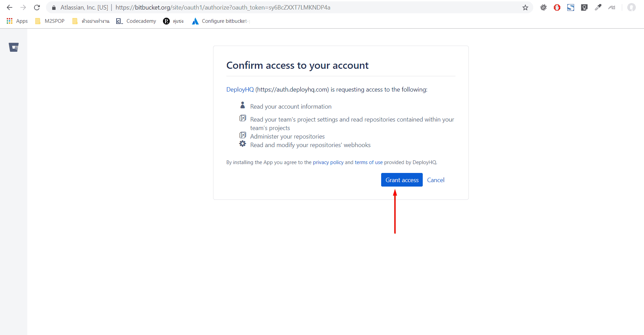Image resolution: width=644 pixels, height=335 pixels.
Task: Click the padlock icon in address bar
Action: (x=54, y=7)
